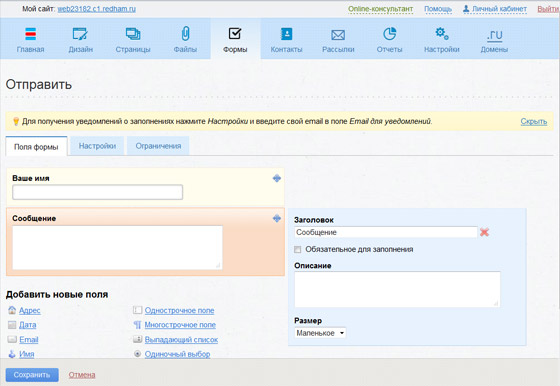Open the Домены .ru icon
The image size is (560, 386).
(x=494, y=35)
